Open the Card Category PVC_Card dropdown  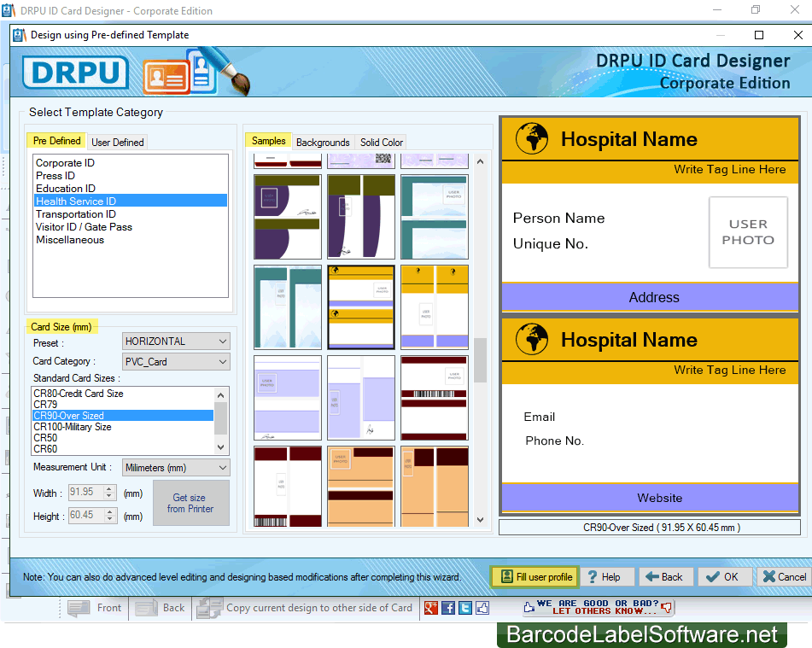176,361
